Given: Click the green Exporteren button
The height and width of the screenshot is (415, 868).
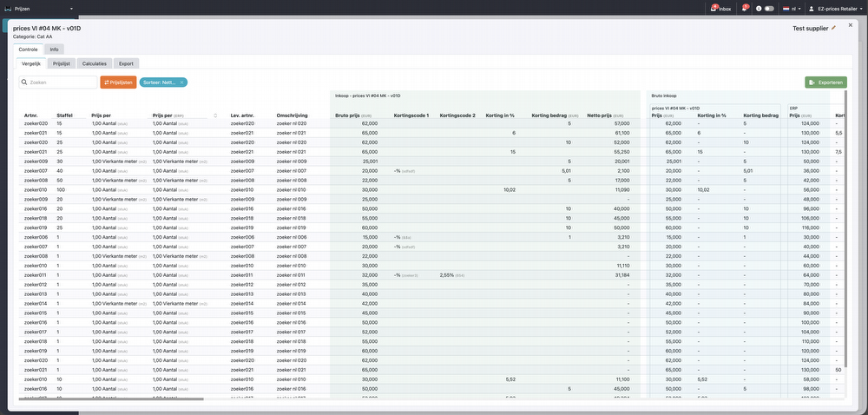Looking at the screenshot, I should pos(825,82).
